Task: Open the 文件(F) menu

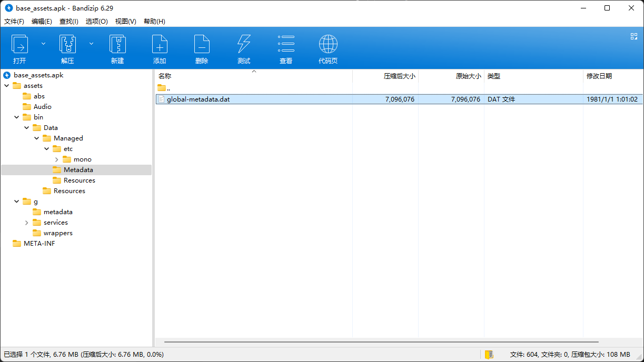Action: (14, 22)
